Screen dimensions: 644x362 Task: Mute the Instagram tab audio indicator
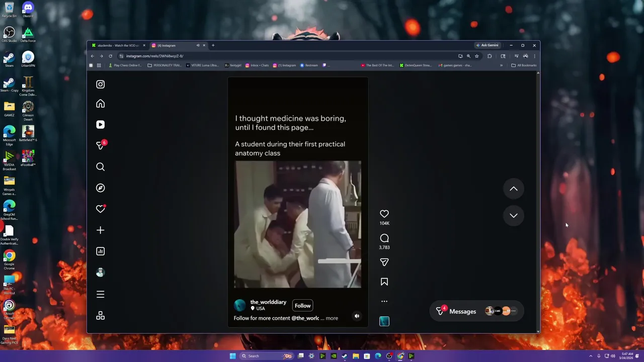198,45
